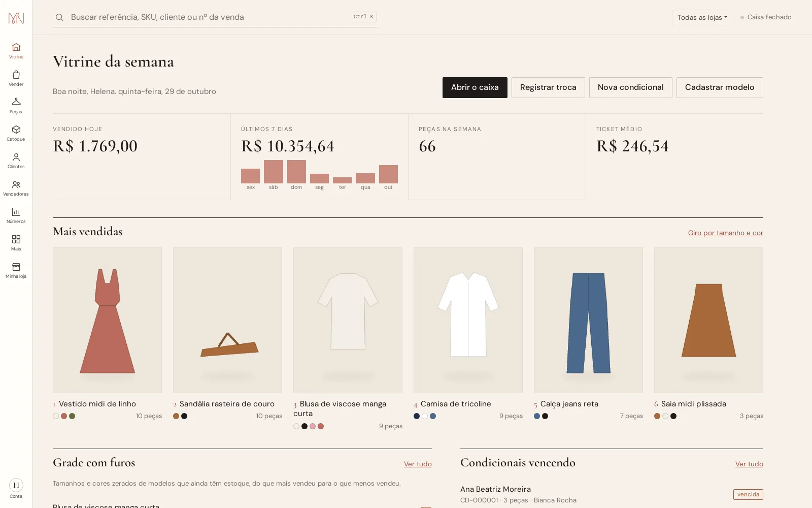The width and height of the screenshot is (812, 508).
Task: Click Cadastrar modelo button
Action: pos(720,87)
